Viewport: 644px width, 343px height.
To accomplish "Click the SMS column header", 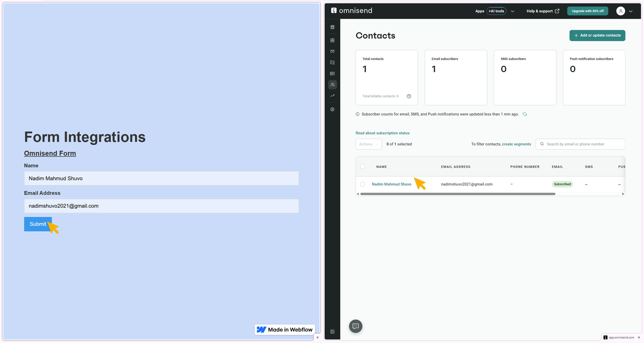I will 589,167.
